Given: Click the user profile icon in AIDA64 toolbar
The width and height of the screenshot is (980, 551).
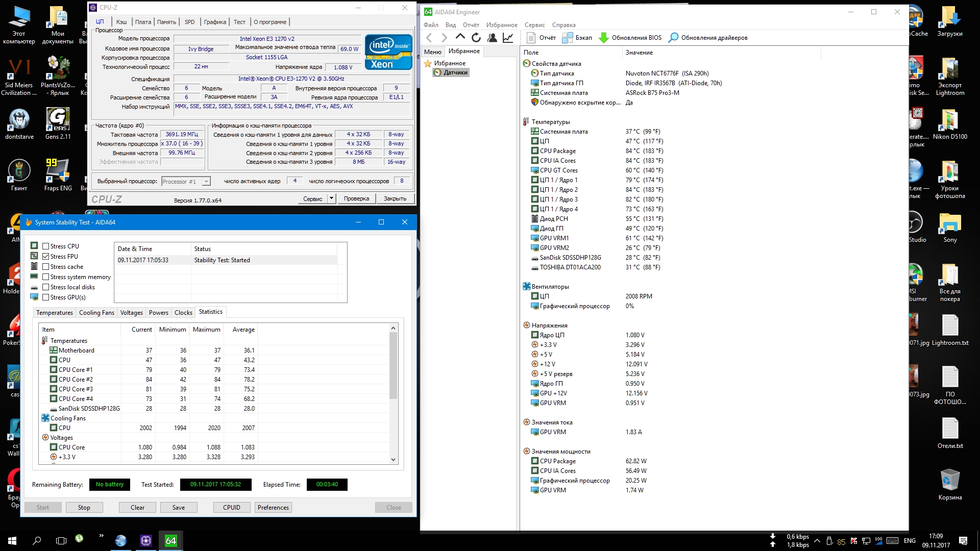Looking at the screenshot, I should pyautogui.click(x=492, y=37).
